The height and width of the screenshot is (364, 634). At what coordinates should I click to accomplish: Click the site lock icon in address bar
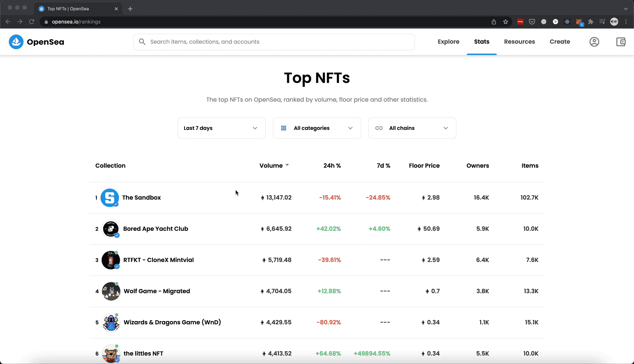click(46, 22)
